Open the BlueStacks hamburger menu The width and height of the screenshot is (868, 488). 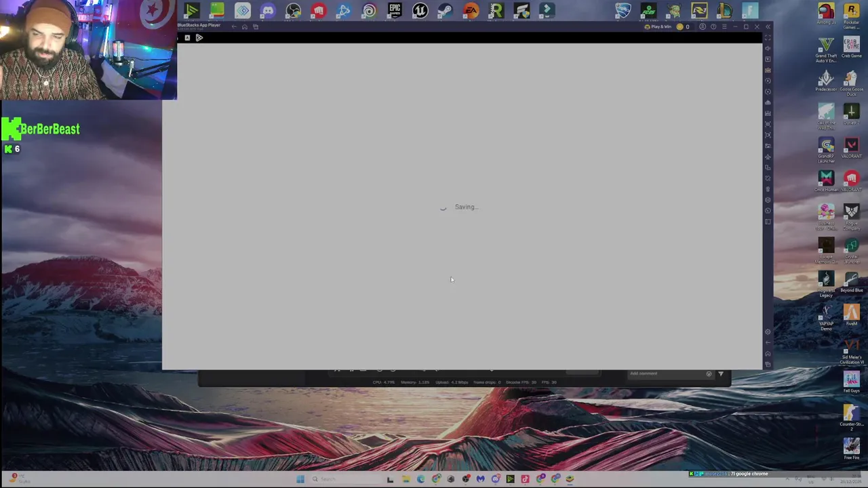coord(724,26)
